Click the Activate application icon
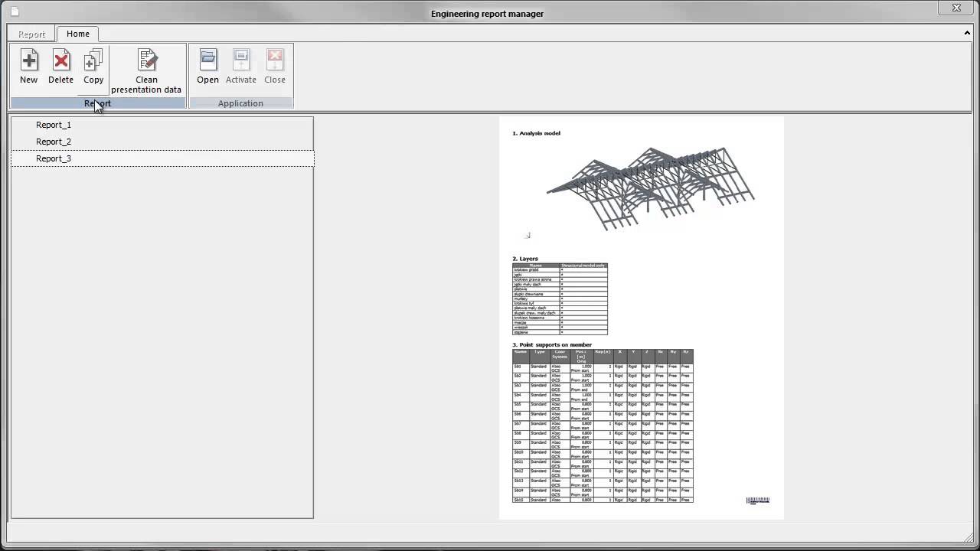 240,67
